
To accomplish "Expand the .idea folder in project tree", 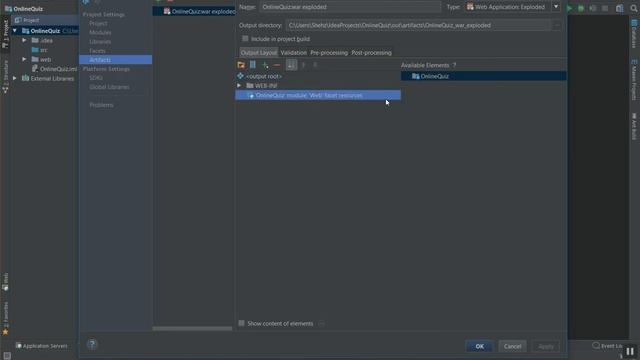I will (24, 40).
